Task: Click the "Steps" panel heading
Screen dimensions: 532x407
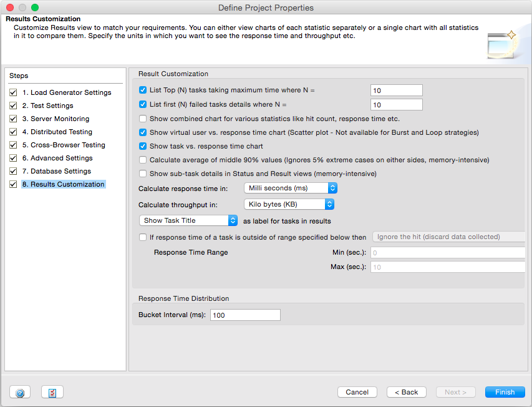Action: pos(19,76)
